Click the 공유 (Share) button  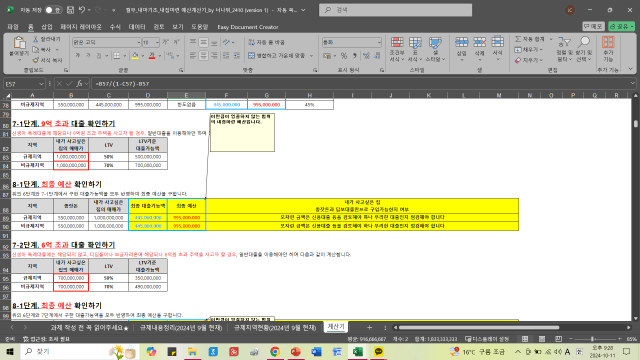coord(621,26)
